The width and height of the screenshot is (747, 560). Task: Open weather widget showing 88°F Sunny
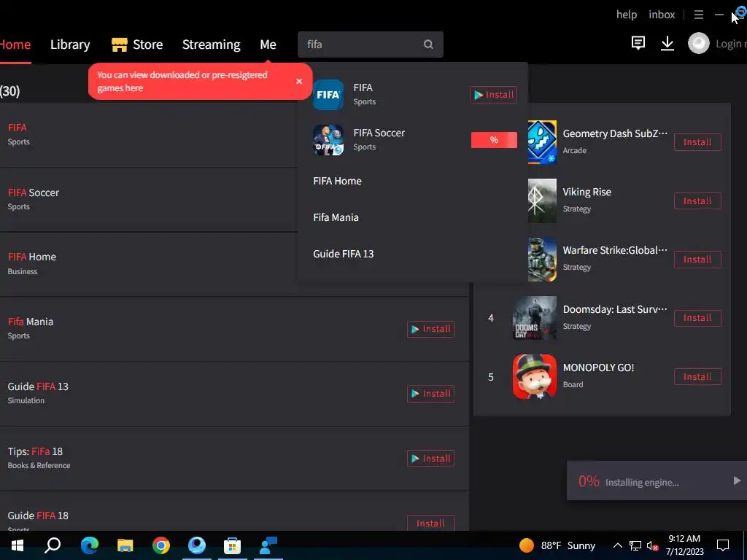click(x=557, y=545)
